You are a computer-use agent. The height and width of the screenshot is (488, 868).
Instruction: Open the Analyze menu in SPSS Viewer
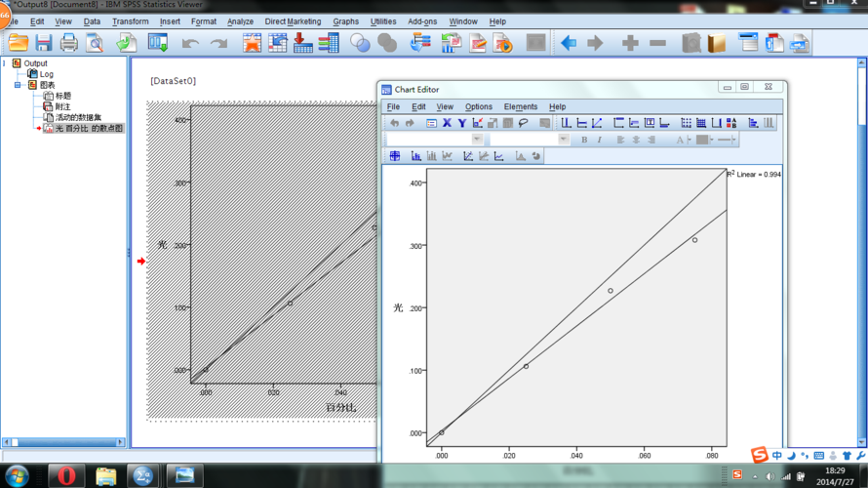click(x=240, y=21)
